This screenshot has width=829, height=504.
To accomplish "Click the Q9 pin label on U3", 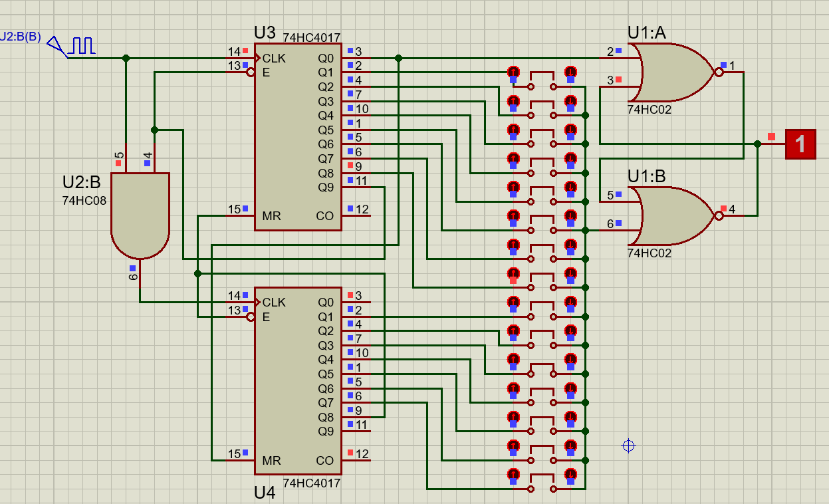I will click(x=326, y=188).
